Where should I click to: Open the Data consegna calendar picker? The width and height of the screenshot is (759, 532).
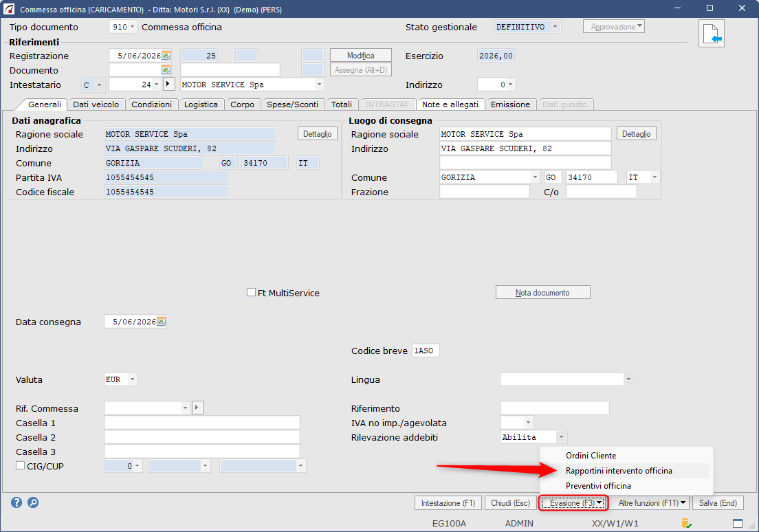pyautogui.click(x=161, y=322)
